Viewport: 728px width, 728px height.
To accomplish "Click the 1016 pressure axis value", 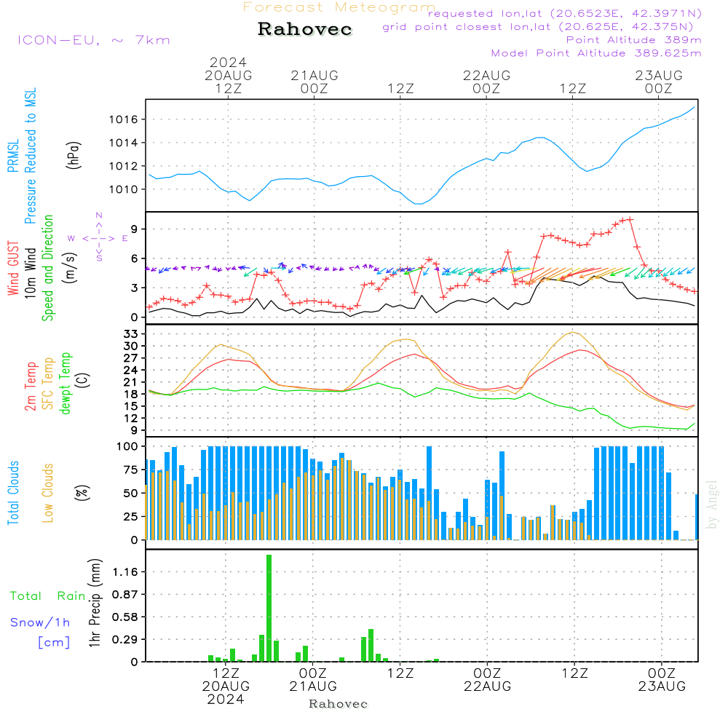I will tap(124, 120).
